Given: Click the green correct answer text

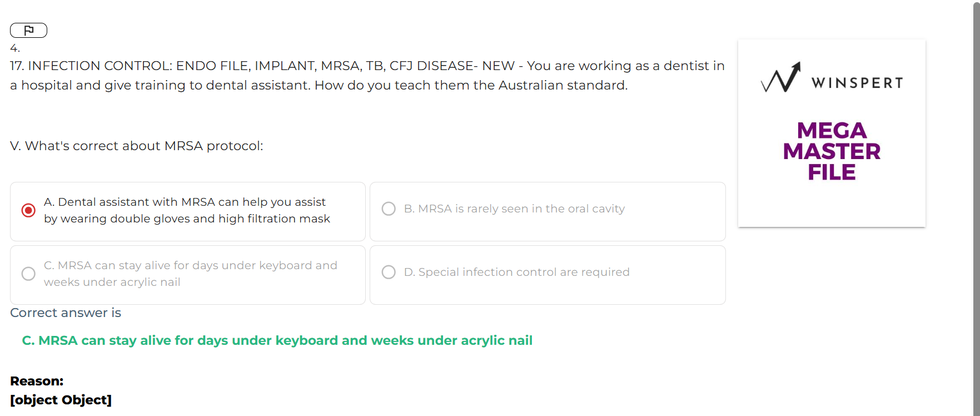Looking at the screenshot, I should coord(277,340).
